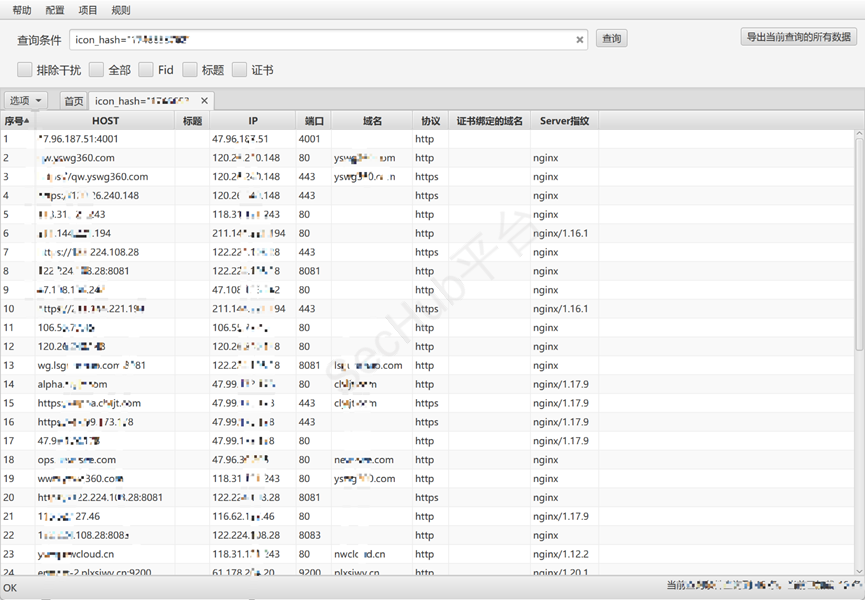865x600 pixels.
Task: Open the 项目 menu
Action: [88, 10]
